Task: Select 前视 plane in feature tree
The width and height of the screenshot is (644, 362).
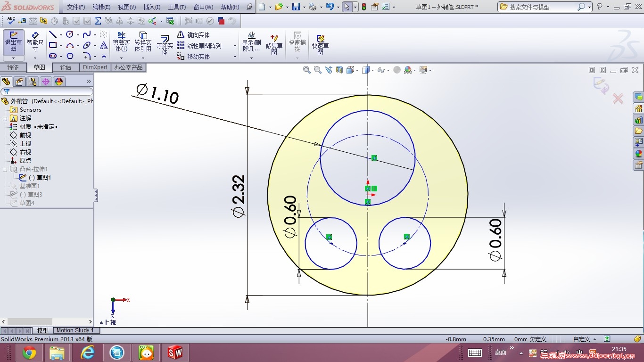Action: tap(25, 135)
